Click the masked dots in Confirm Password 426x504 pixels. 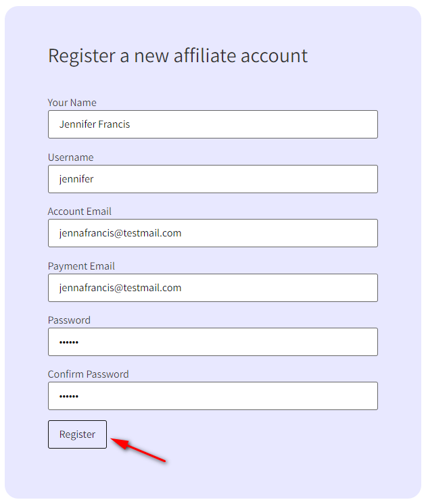[69, 397]
